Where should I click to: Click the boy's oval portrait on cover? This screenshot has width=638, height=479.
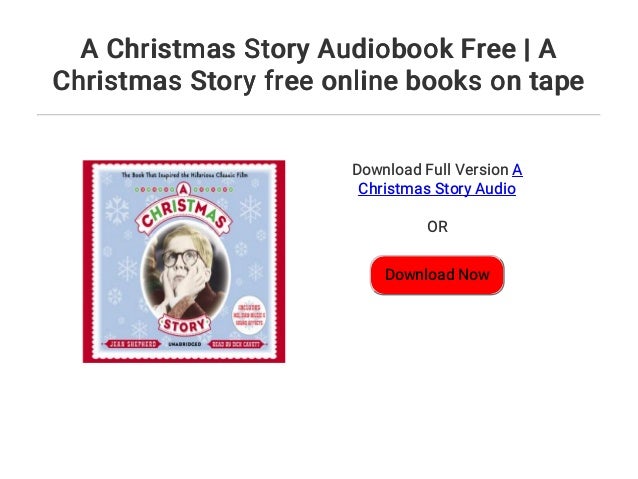click(x=186, y=276)
